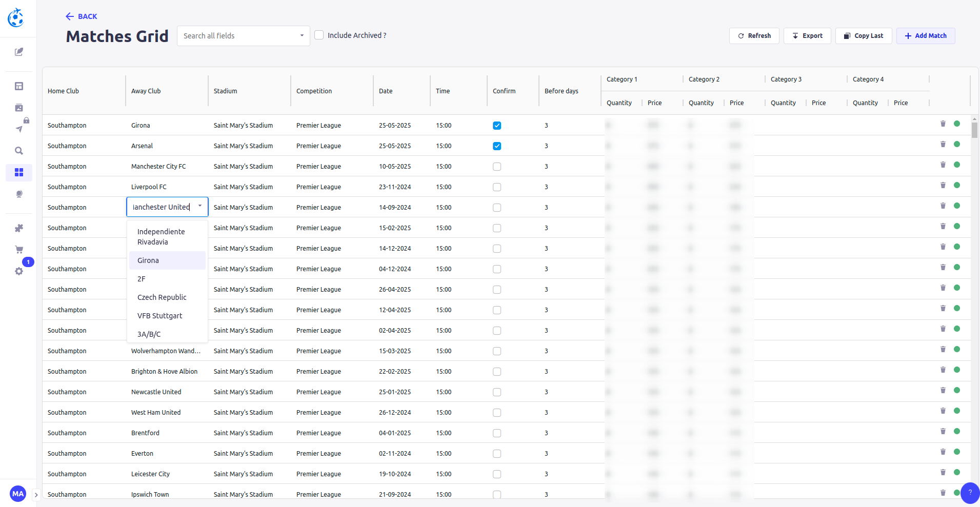Click the vertical scrollbar thumb of grid
The height and width of the screenshot is (507, 980).
pyautogui.click(x=974, y=130)
